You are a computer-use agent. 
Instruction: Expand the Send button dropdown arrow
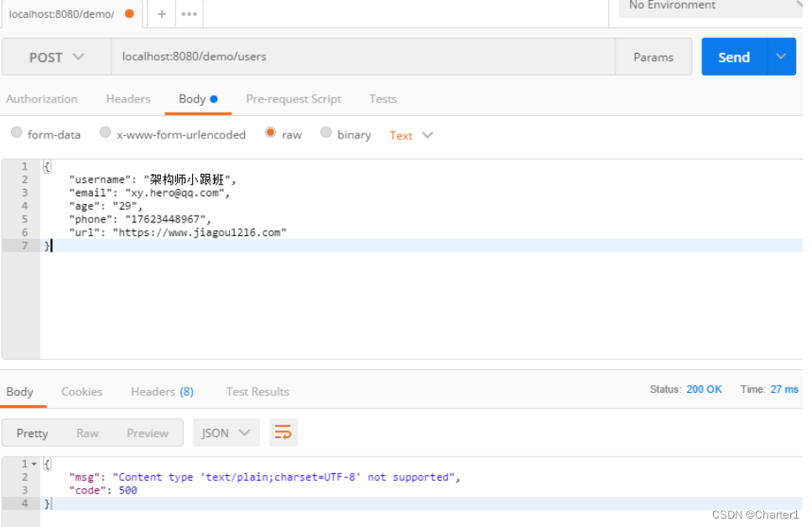781,56
